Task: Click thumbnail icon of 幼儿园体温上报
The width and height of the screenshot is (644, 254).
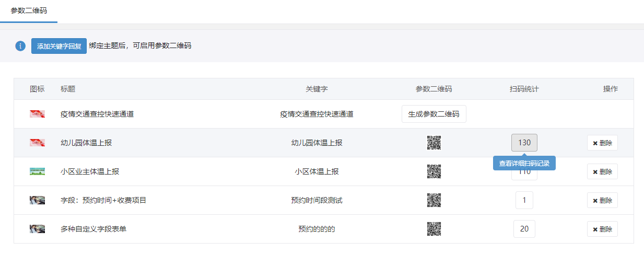Action: pyautogui.click(x=37, y=143)
